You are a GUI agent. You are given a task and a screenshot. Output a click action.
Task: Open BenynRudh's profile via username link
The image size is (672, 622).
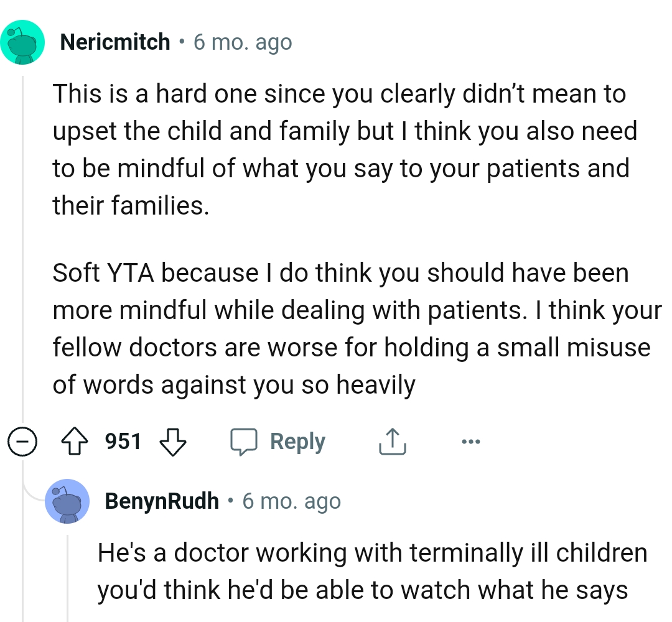(x=163, y=501)
